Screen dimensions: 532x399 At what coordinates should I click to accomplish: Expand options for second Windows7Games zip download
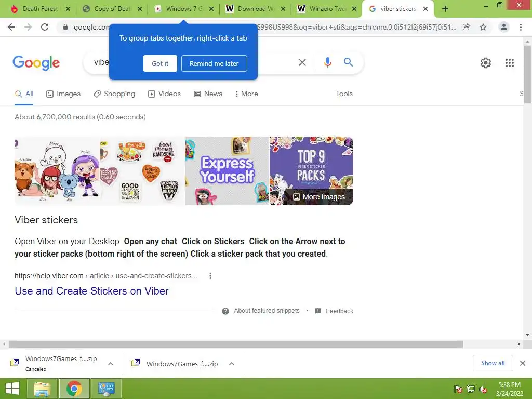pyautogui.click(x=232, y=364)
